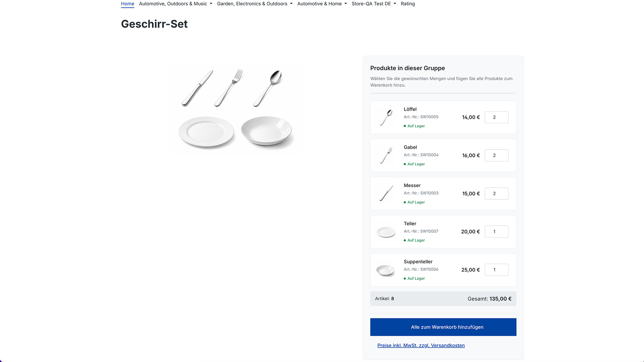Screen dimensions: 644x362
Task: Click the Teller quantity input
Action: click(x=496, y=232)
